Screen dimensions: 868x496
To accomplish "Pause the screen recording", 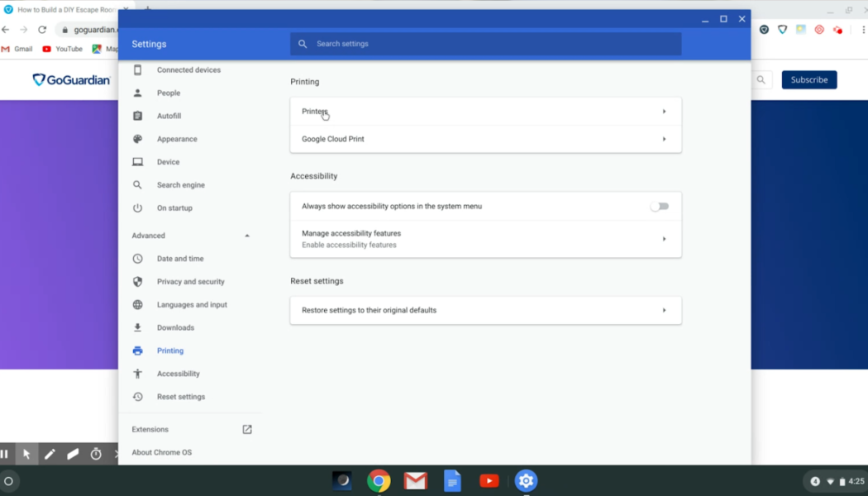I will click(5, 453).
